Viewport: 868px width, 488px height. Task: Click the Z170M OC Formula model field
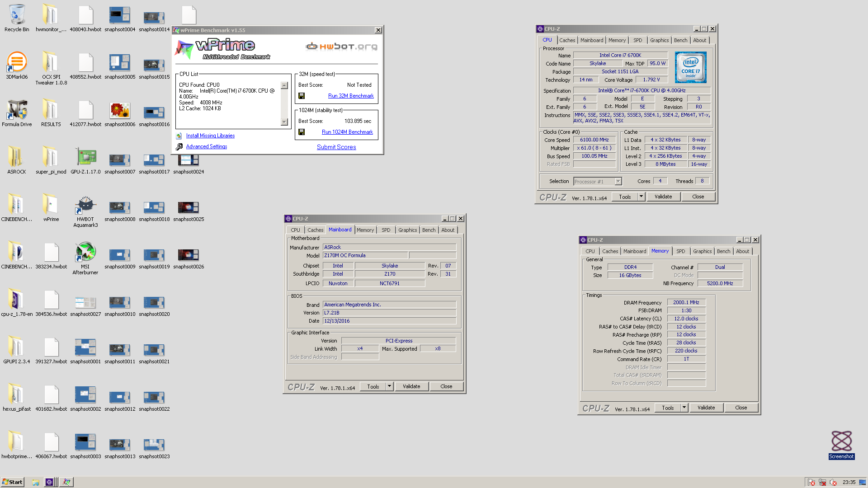coord(365,255)
